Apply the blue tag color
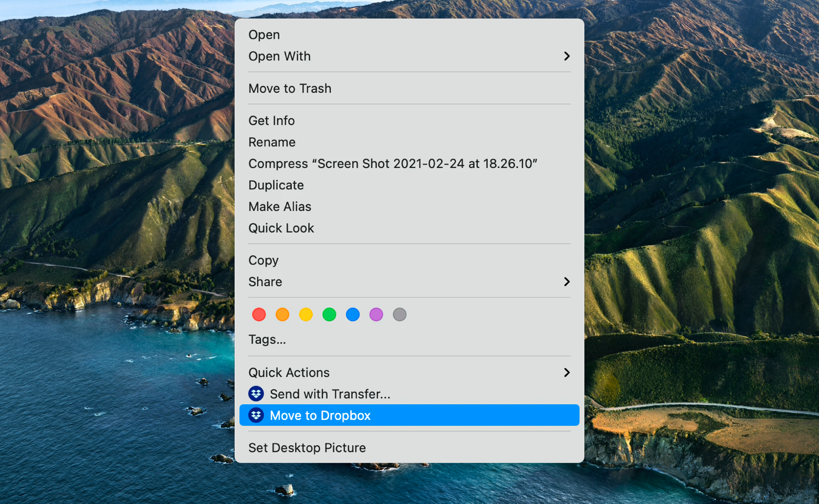 click(x=353, y=314)
